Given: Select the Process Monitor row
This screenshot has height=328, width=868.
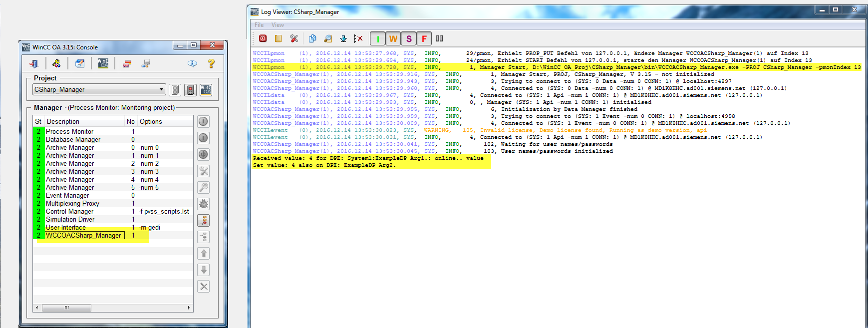Looking at the screenshot, I should tap(113, 131).
